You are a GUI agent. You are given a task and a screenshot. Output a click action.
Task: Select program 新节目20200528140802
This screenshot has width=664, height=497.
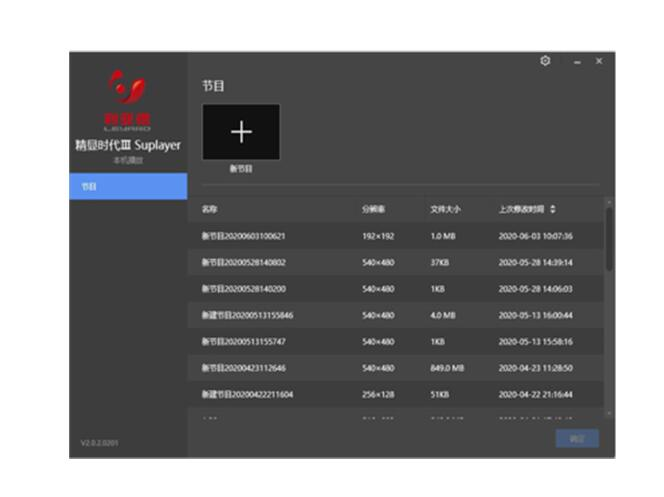(x=243, y=263)
